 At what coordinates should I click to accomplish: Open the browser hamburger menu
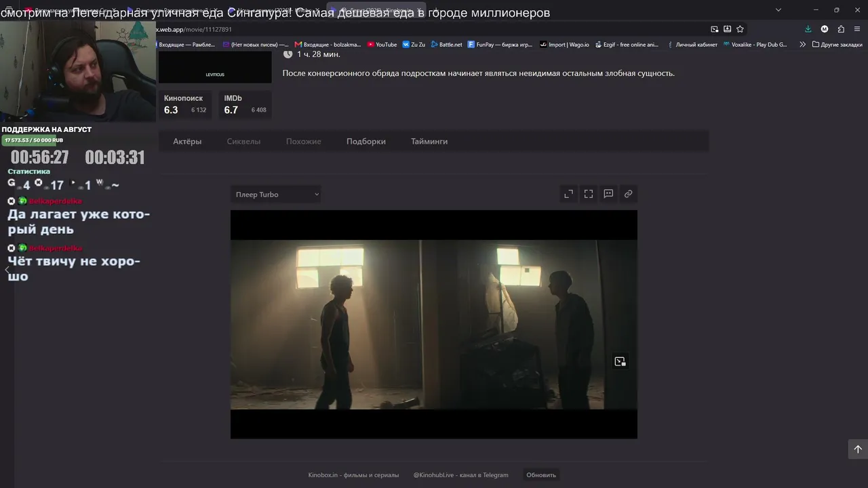point(858,29)
